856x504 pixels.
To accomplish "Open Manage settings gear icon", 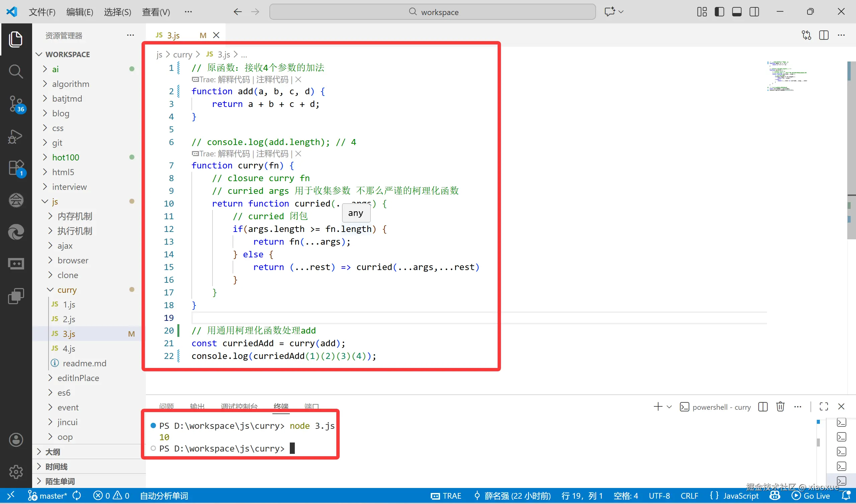I will (16, 472).
